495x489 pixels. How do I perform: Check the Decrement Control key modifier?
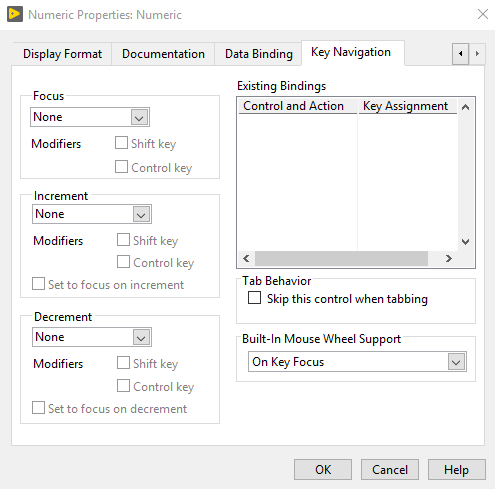123,386
